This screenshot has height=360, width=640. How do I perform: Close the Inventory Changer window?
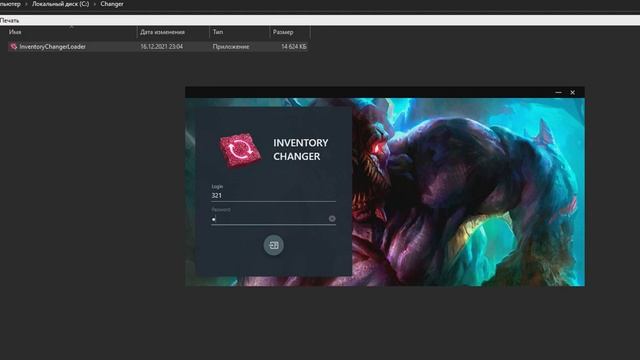[573, 93]
